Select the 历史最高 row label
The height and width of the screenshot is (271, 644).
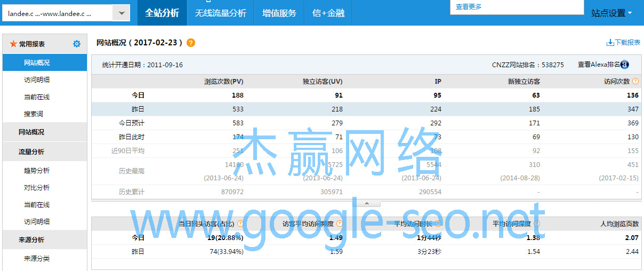point(131,171)
